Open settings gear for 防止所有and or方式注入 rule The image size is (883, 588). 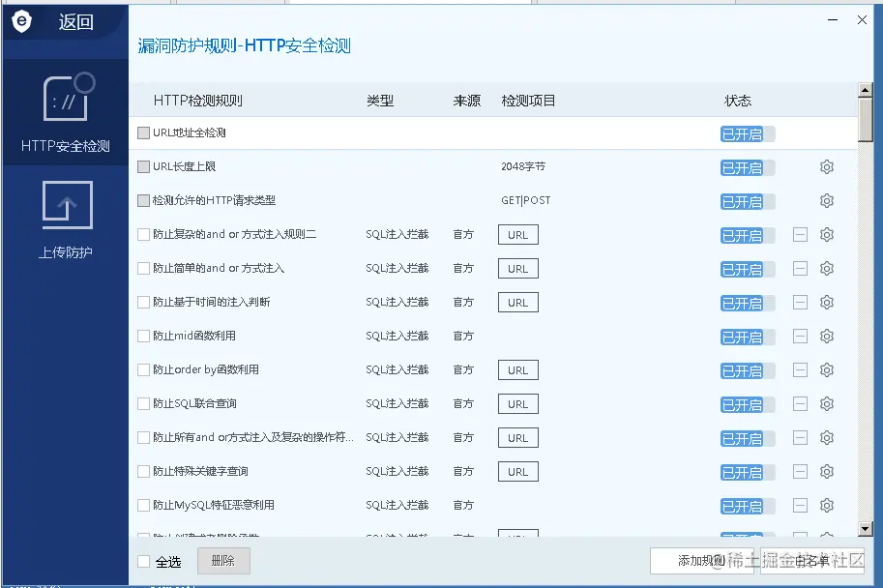point(827,438)
